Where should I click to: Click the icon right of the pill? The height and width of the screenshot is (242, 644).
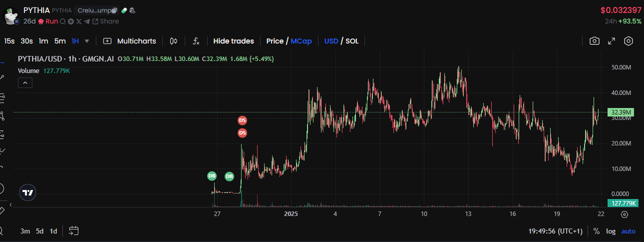pyautogui.click(x=133, y=10)
